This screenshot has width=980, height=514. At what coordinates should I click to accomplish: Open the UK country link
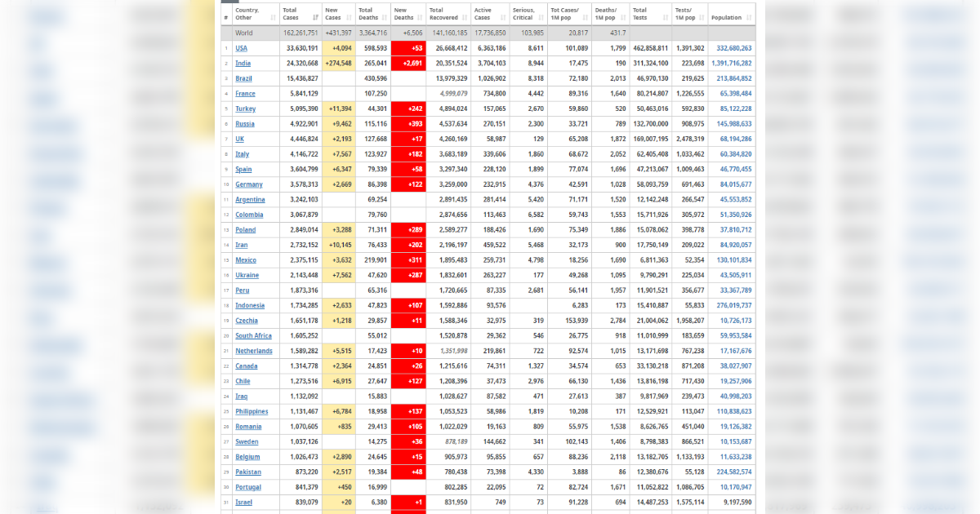239,139
